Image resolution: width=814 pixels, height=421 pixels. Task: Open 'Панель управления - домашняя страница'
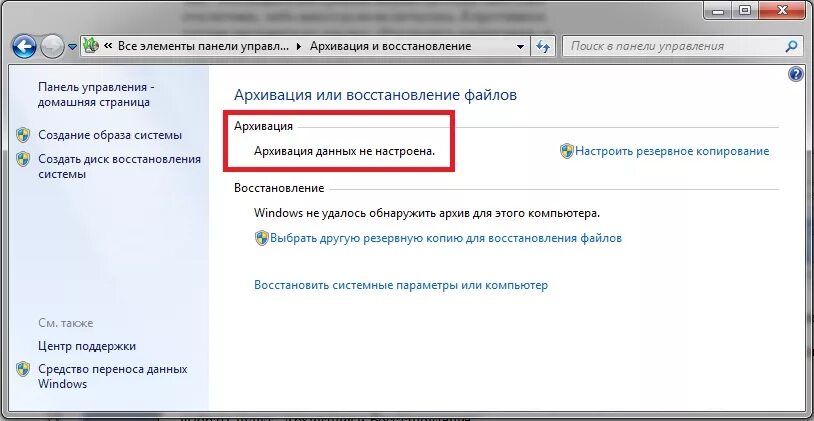tap(96, 94)
